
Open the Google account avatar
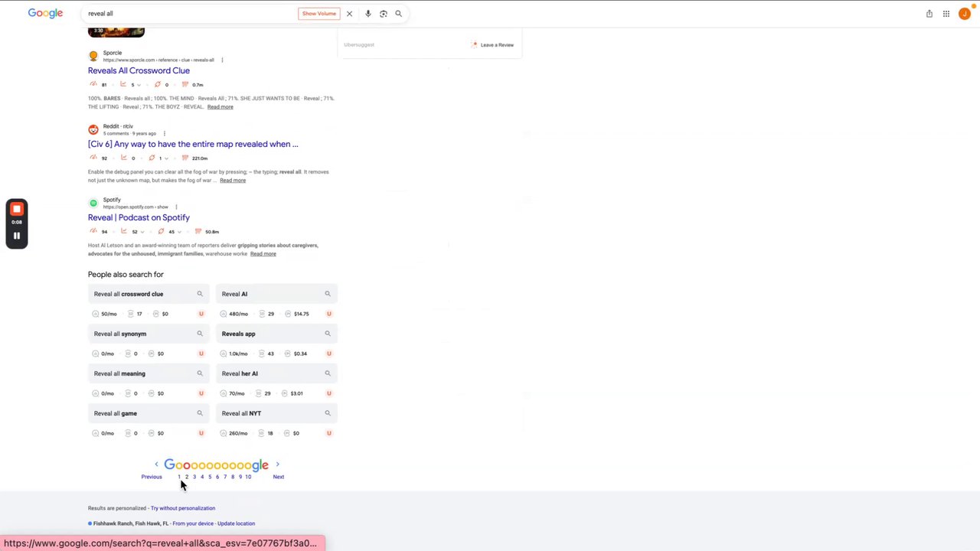(965, 14)
